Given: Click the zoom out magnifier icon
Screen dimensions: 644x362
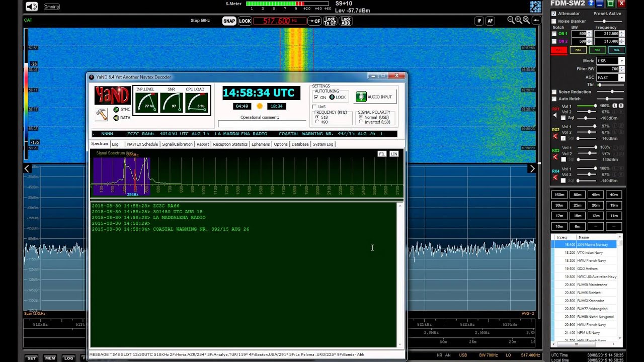Looking at the screenshot, I should (x=511, y=20).
